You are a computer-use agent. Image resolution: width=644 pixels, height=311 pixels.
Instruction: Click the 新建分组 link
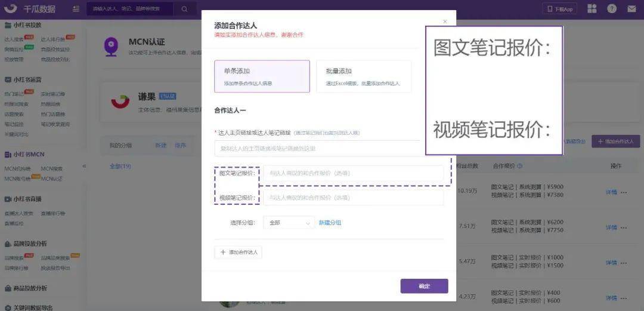330,223
